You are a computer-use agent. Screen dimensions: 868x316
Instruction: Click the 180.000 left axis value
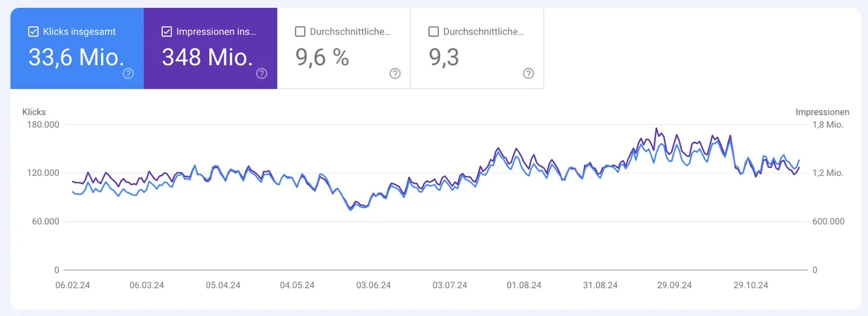(43, 125)
